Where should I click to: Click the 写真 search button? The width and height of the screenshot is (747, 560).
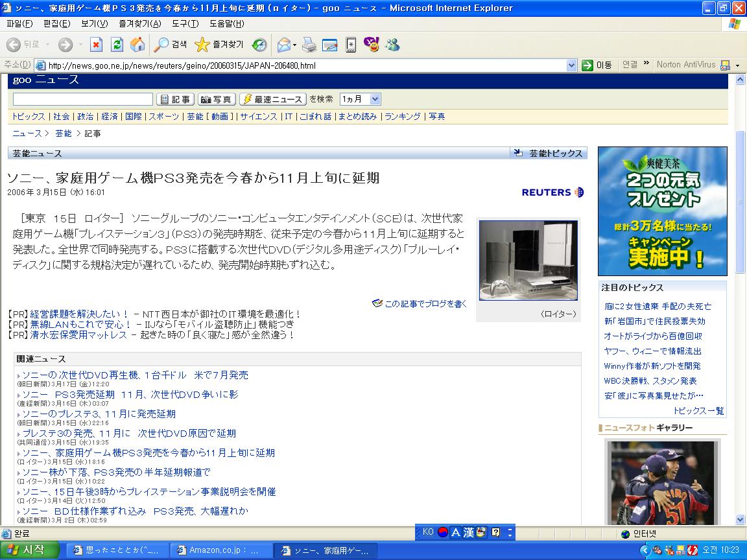click(217, 99)
